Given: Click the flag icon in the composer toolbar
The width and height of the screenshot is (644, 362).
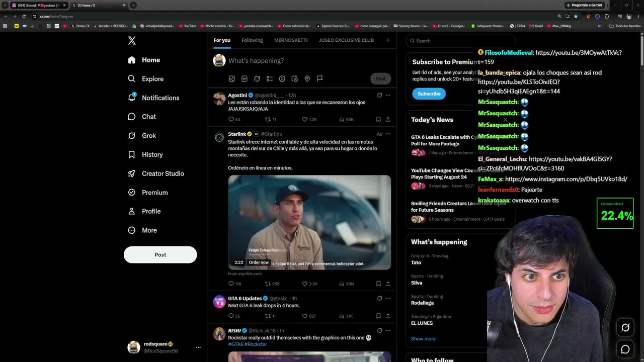Looking at the screenshot, I should 319,78.
